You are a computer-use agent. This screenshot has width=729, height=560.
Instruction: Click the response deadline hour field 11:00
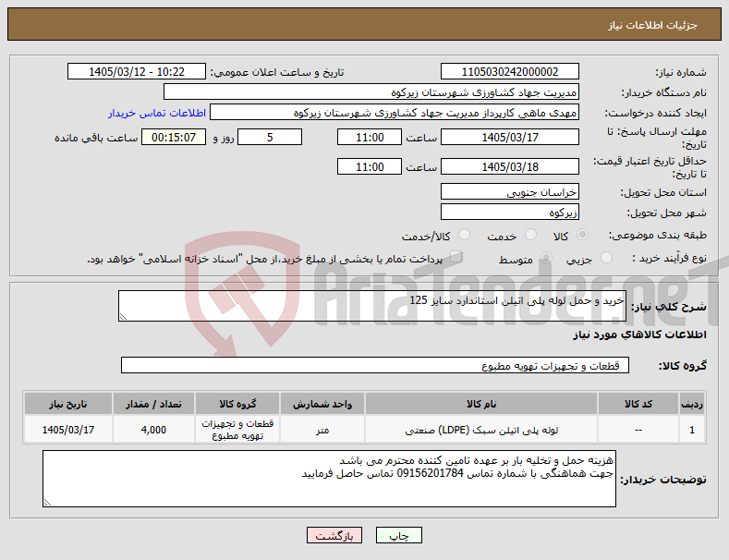[x=370, y=137]
